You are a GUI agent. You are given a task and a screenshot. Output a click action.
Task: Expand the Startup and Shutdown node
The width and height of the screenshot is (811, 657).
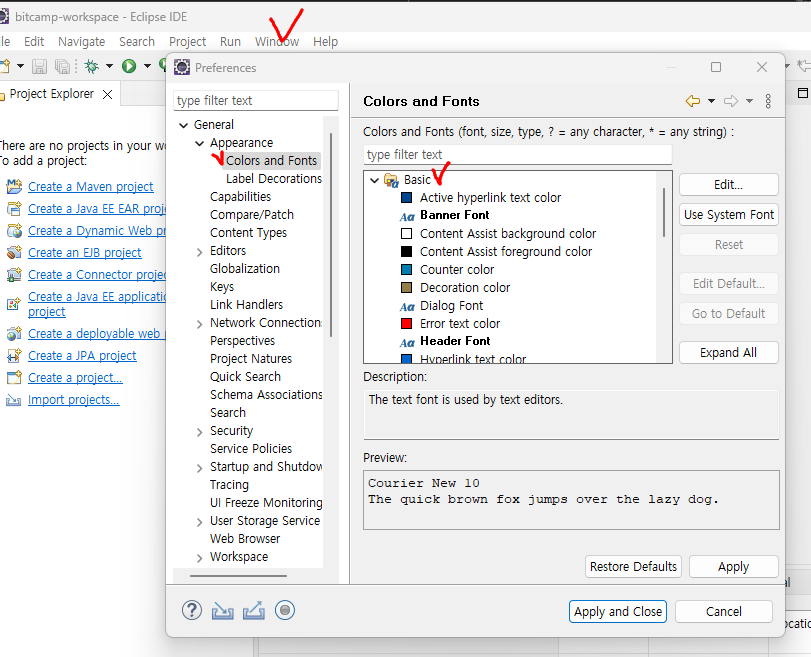point(200,468)
